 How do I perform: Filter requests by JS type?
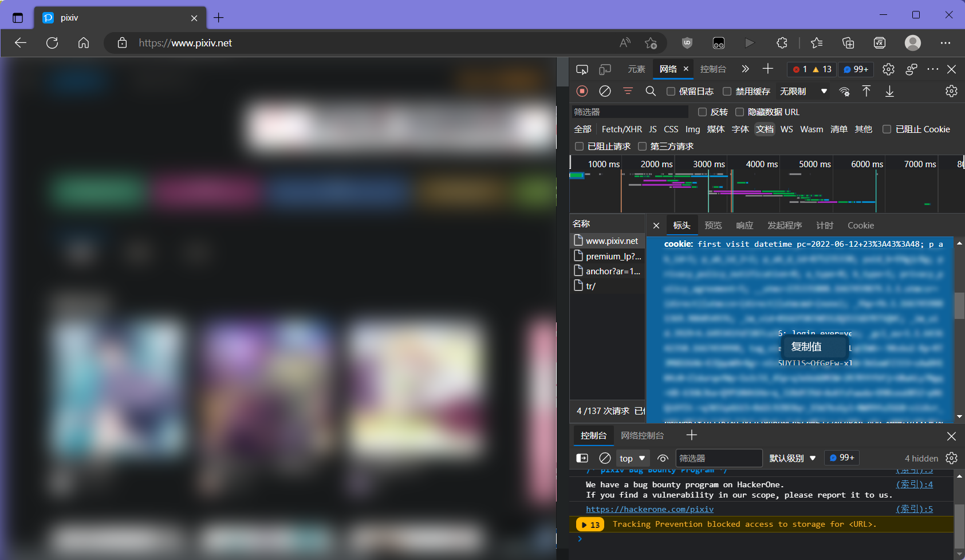(653, 129)
